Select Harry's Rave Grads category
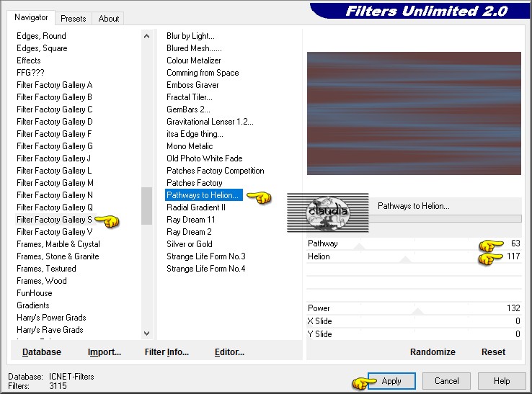The width and height of the screenshot is (532, 394). pyautogui.click(x=50, y=330)
